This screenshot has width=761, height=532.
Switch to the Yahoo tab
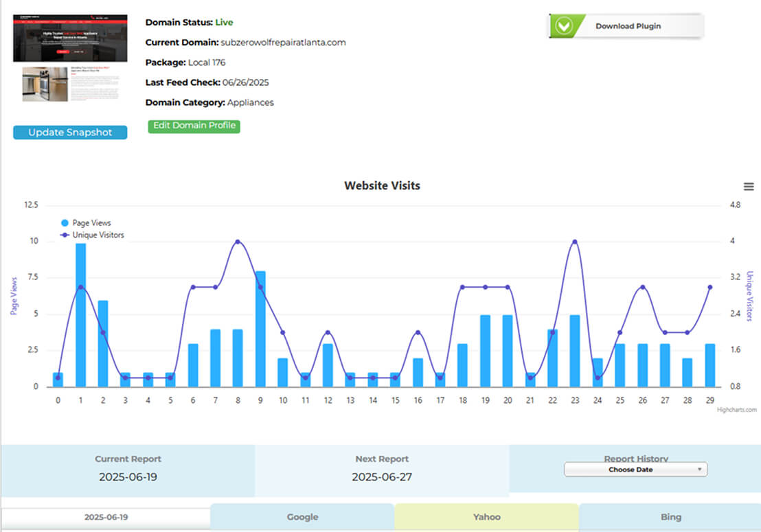point(486,517)
